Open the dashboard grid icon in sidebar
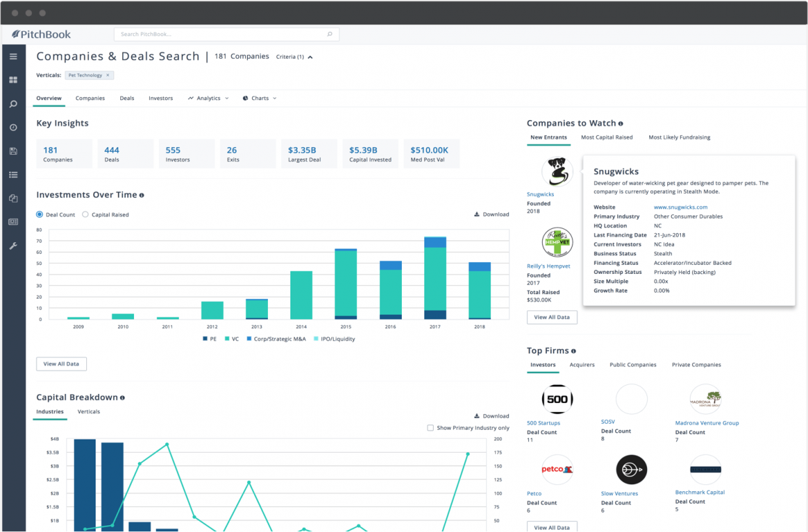808x532 pixels. pyautogui.click(x=13, y=79)
